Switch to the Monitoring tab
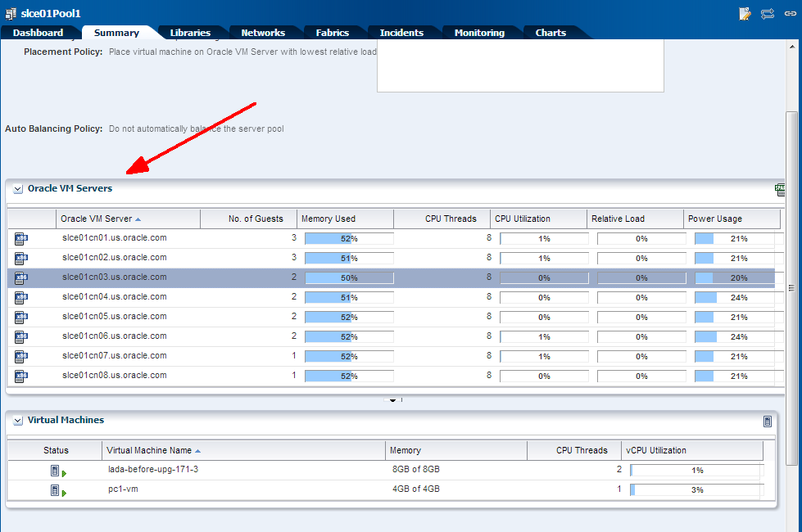The image size is (802, 532). (479, 33)
